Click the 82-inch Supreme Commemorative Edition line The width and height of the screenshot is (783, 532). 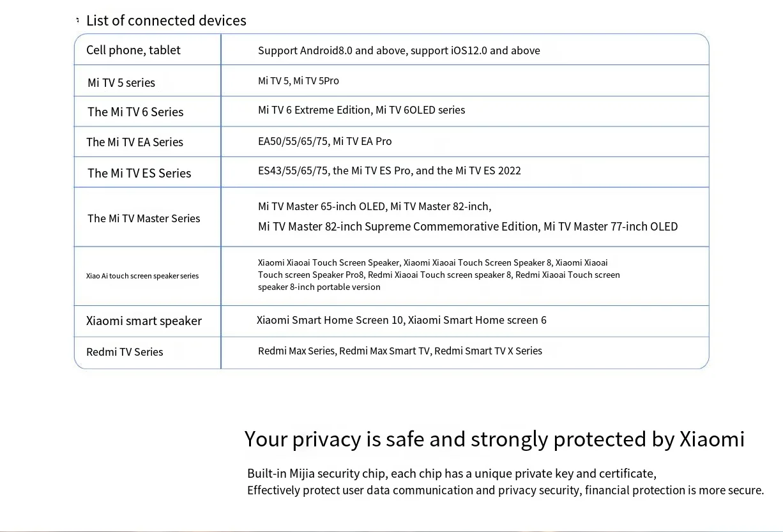pos(468,226)
